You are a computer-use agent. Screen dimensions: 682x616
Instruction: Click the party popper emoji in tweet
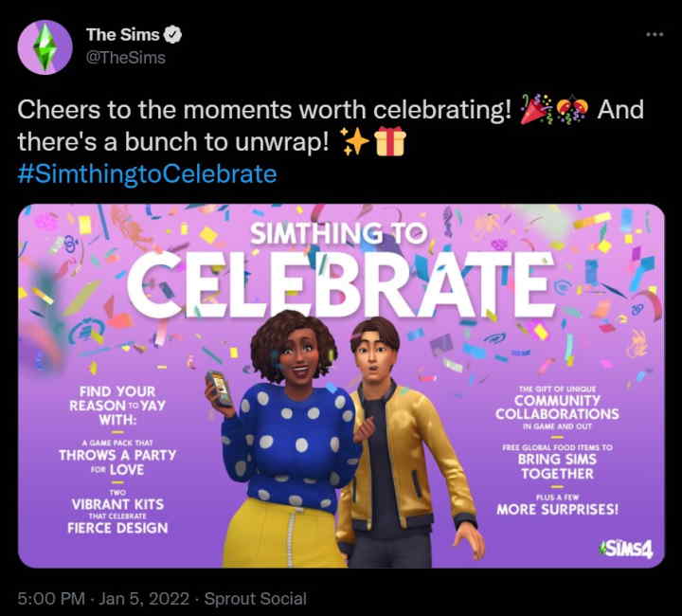point(535,111)
